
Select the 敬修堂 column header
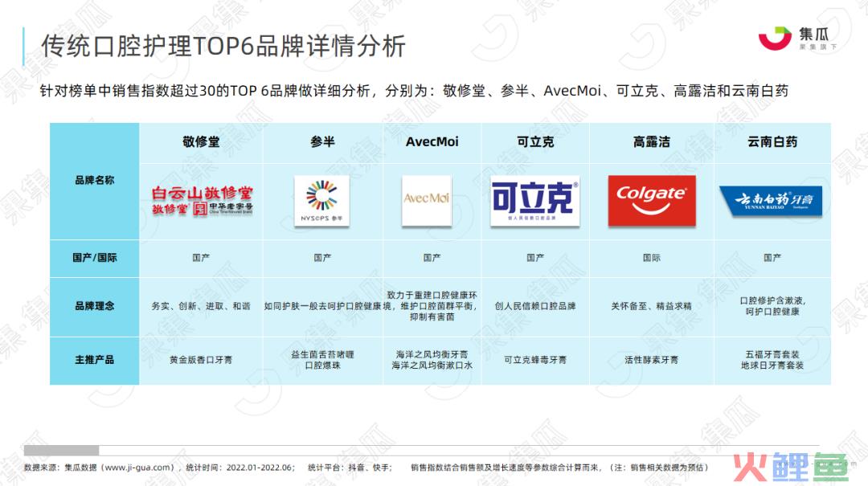click(201, 141)
